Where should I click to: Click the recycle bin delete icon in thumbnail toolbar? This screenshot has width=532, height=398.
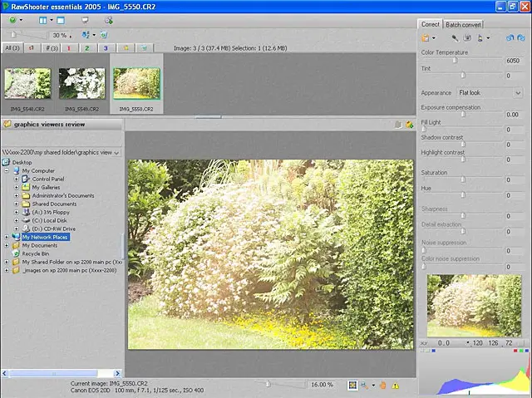[x=104, y=35]
